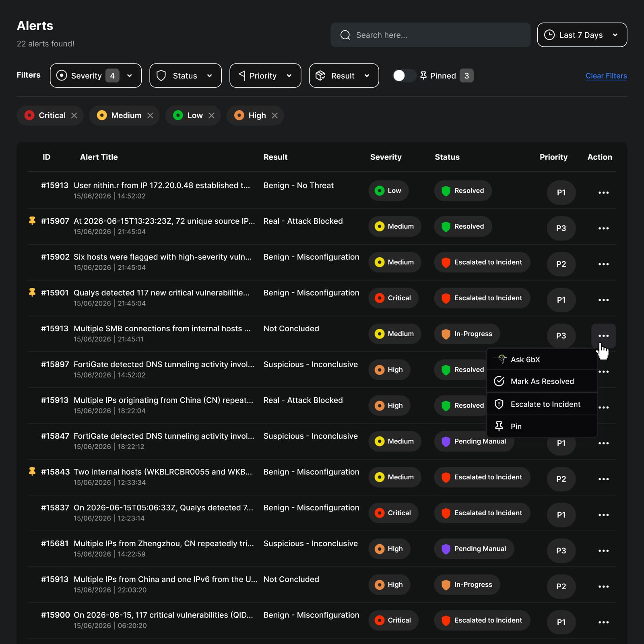Screen dimensions: 644x644
Task: Click the Pending Manual status on alert #15681
Action: 474,549
